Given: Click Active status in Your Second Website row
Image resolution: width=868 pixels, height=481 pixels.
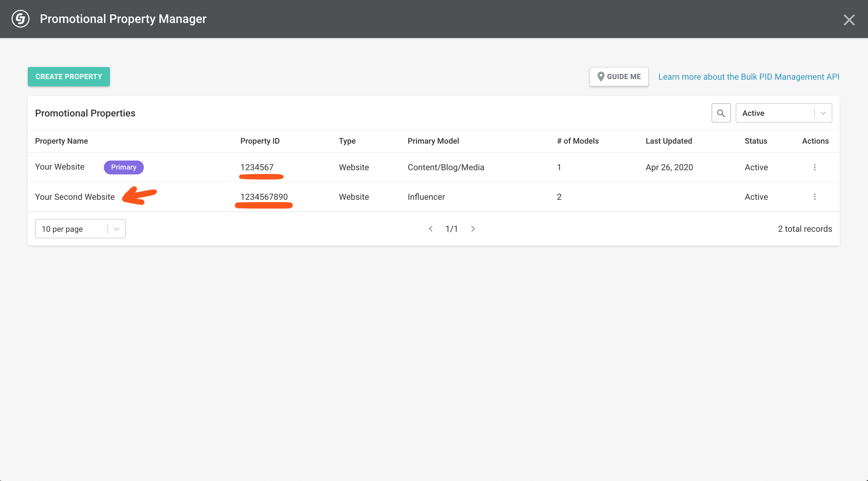Looking at the screenshot, I should [x=756, y=197].
